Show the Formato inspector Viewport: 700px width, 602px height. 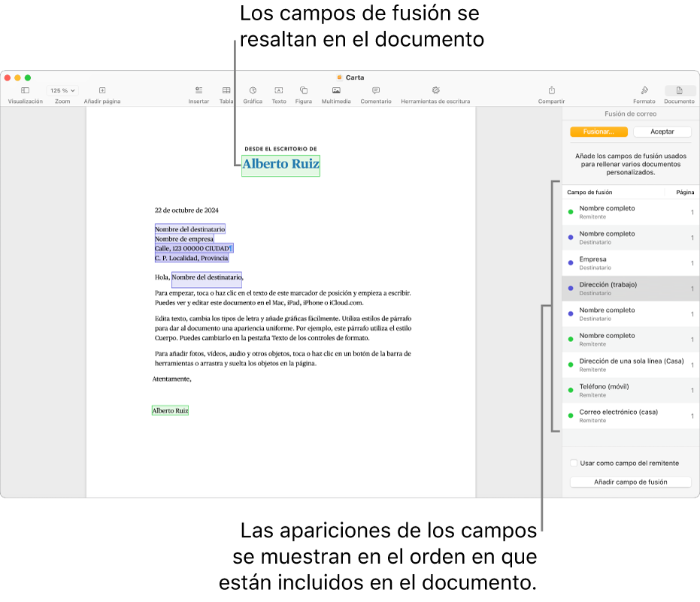click(x=644, y=91)
